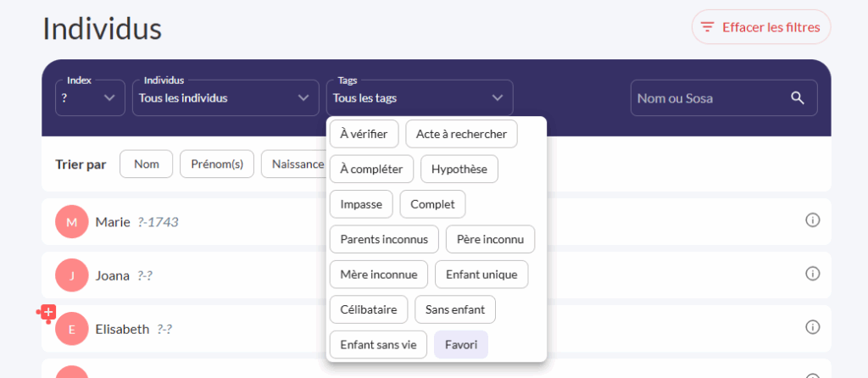Viewport: 868px width, 378px height.
Task: Toggle the Sans enfant tag
Action: point(454,309)
